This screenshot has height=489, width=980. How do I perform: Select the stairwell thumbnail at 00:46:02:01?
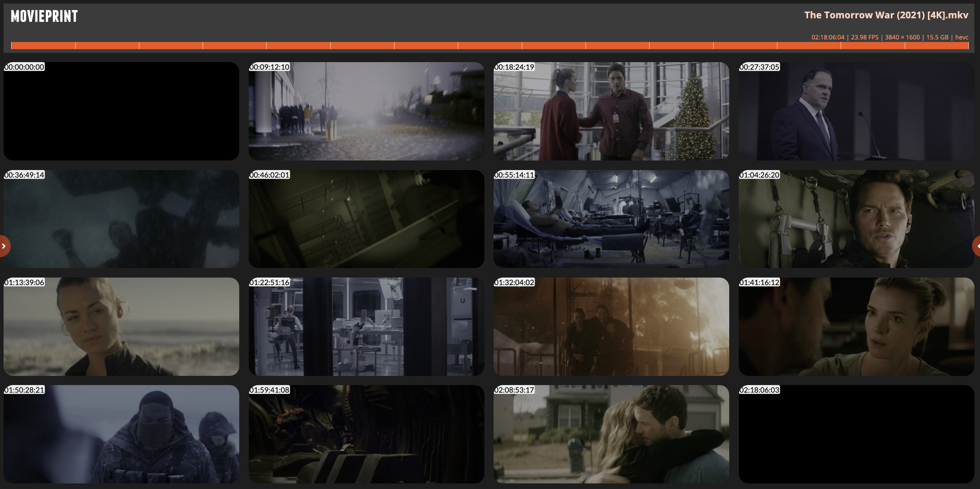[366, 219]
